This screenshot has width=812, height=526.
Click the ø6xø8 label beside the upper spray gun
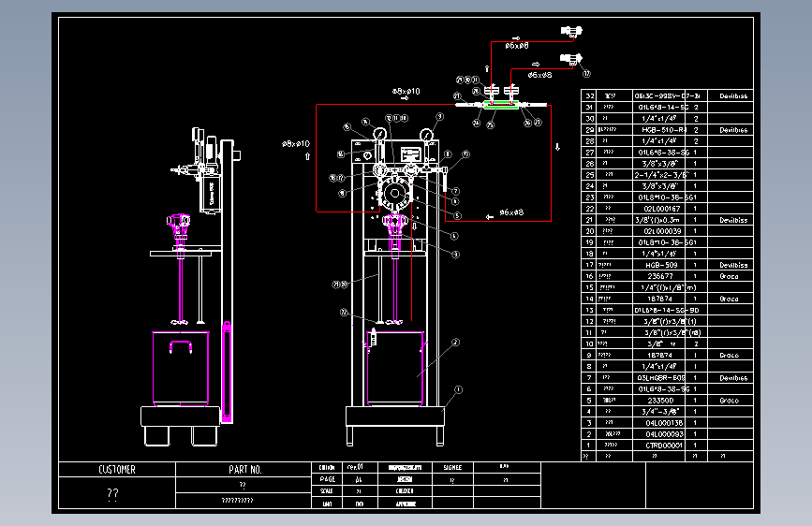pos(517,46)
